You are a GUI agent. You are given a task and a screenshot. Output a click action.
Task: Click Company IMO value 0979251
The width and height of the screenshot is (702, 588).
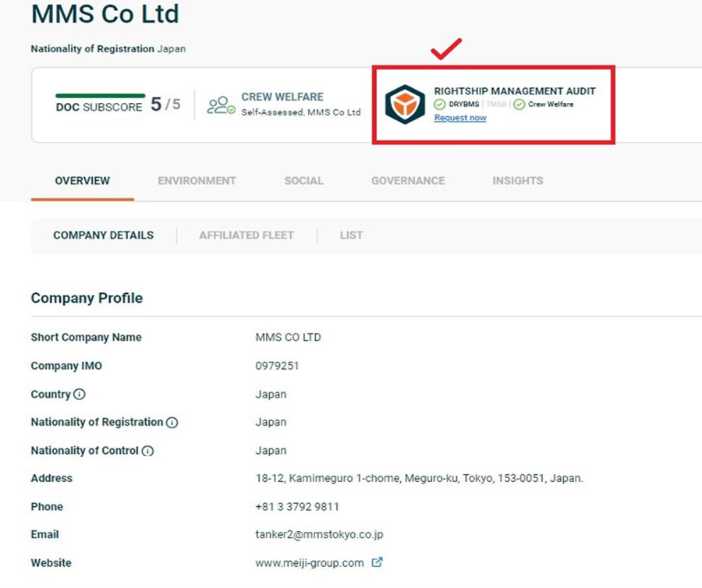[x=277, y=366]
